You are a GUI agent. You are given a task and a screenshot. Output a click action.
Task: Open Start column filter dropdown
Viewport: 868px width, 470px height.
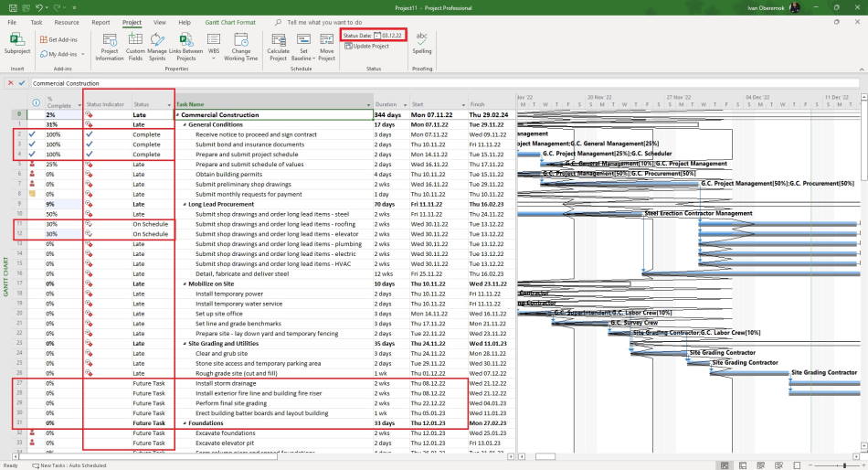[x=463, y=105]
